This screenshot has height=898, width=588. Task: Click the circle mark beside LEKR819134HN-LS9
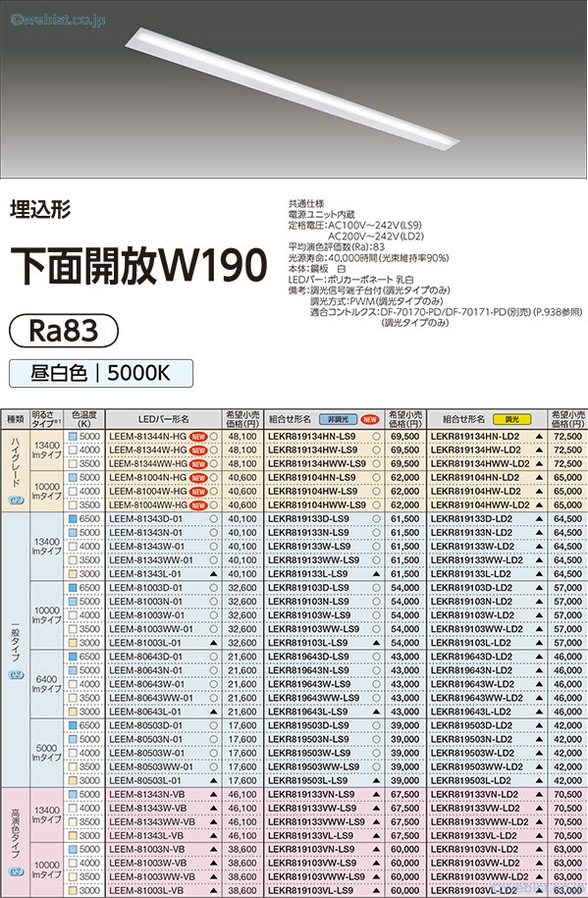[x=376, y=437]
